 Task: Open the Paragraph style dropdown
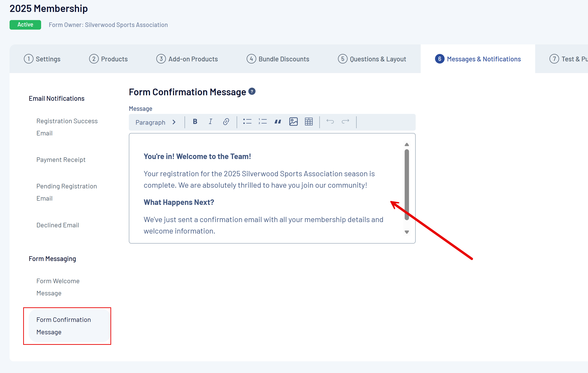(x=156, y=122)
